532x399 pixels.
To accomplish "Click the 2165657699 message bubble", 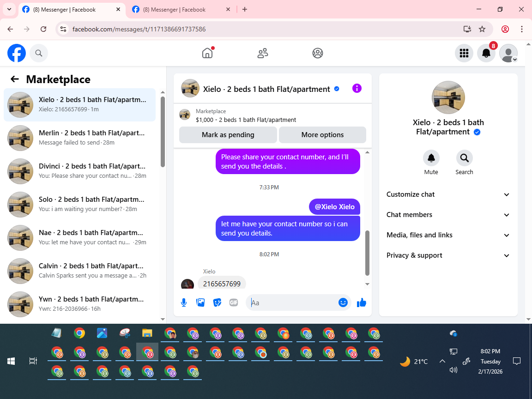I will click(x=222, y=283).
